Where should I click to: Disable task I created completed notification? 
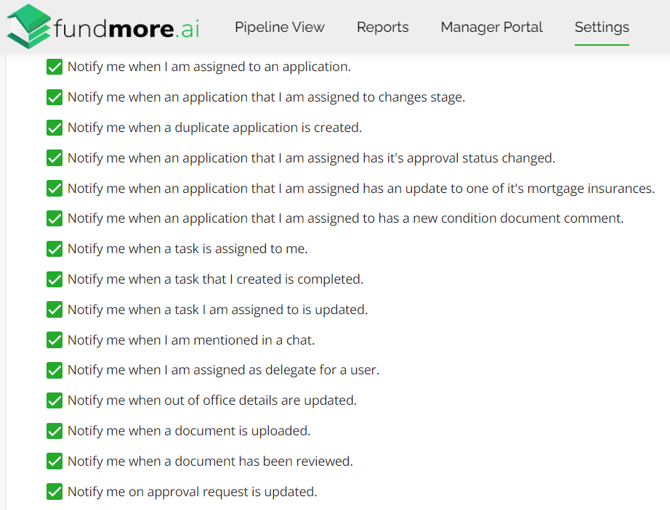(55, 279)
